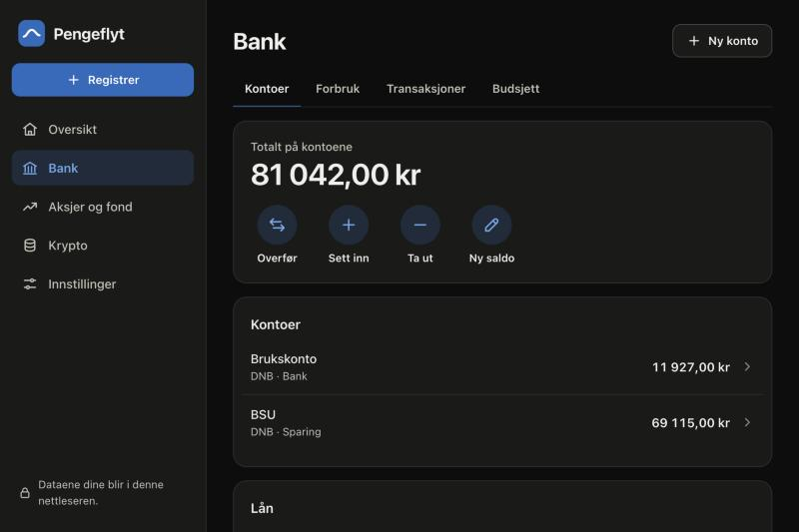Image resolution: width=799 pixels, height=532 pixels.
Task: Click the Totalt på kontoene label
Action: coord(302,147)
